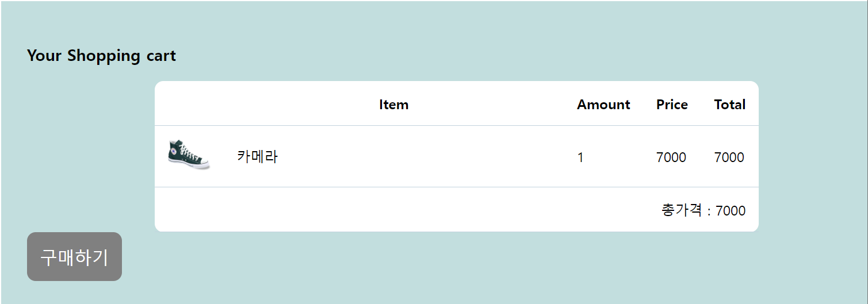Click the word "Your" in page heading
The image size is (868, 304).
coord(44,56)
